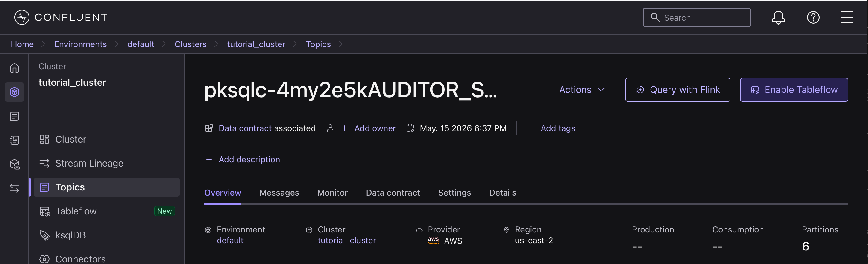Screen dimensions: 868x264
Task: Open the notifications bell
Action: pyautogui.click(x=778, y=17)
